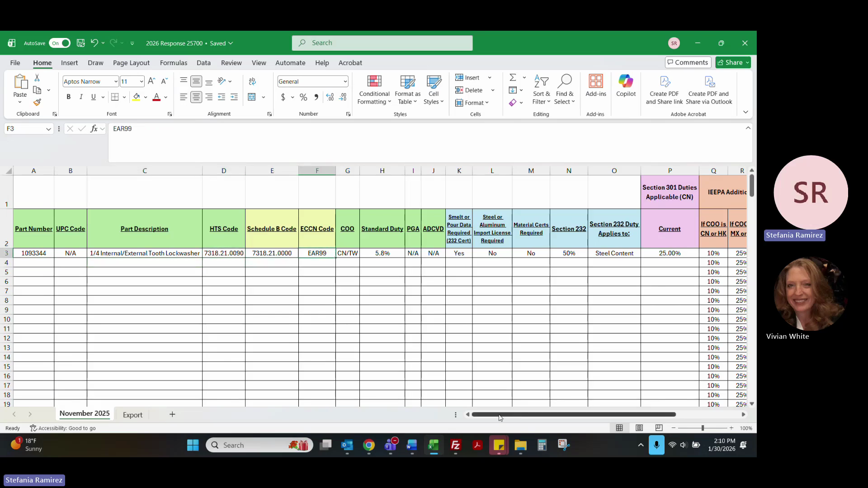The image size is (868, 488).
Task: Click the Format Painter brush icon
Action: point(37,103)
